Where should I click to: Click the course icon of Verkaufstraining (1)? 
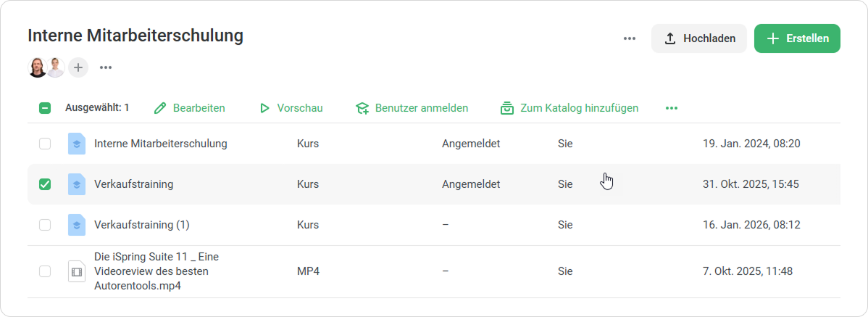(77, 225)
